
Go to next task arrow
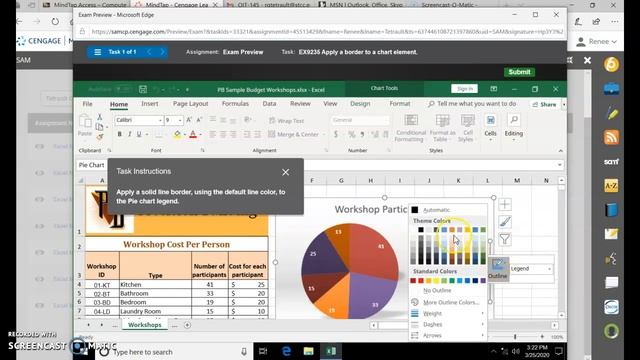tap(162, 52)
